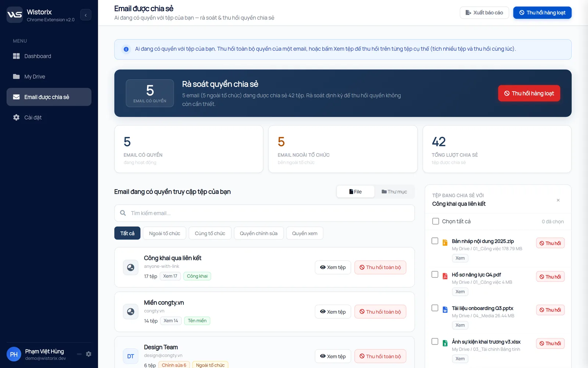
Task: Filter by Ngoài tổ chức
Action: point(165,233)
